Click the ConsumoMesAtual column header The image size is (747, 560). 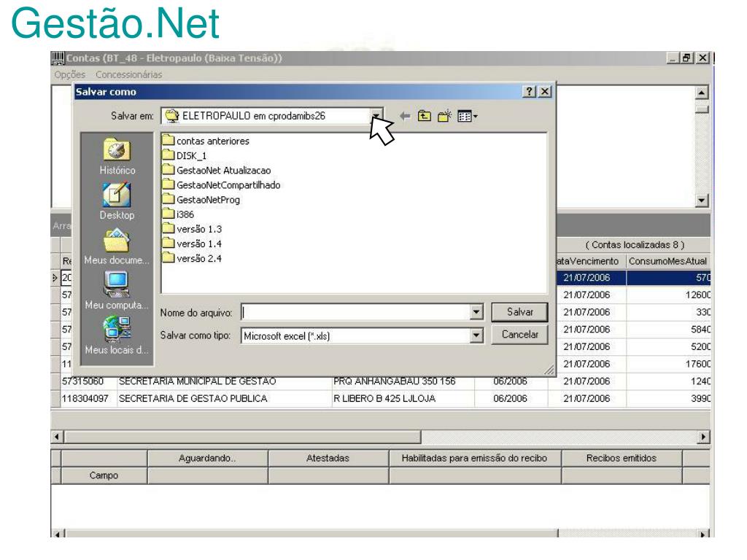[x=668, y=262]
